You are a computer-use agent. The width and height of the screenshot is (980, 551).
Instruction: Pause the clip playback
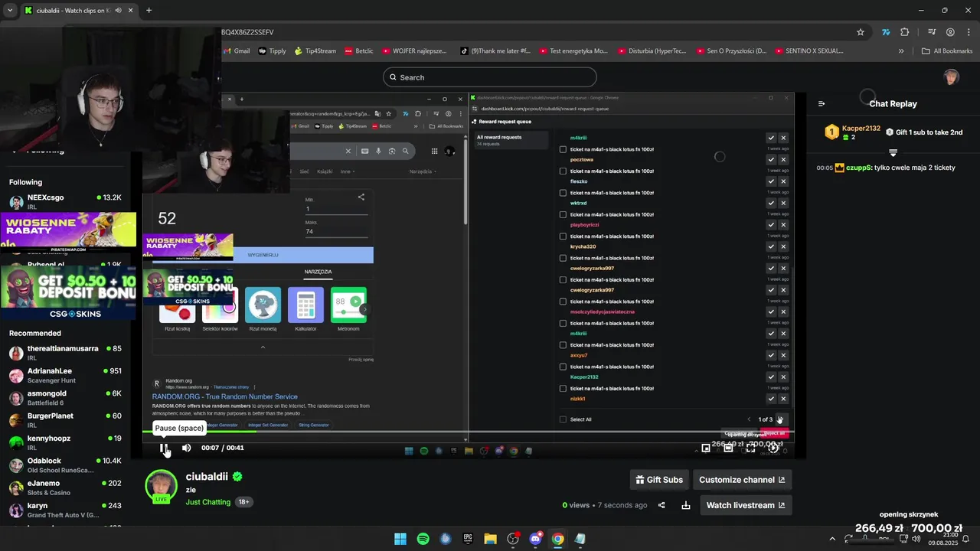[163, 448]
